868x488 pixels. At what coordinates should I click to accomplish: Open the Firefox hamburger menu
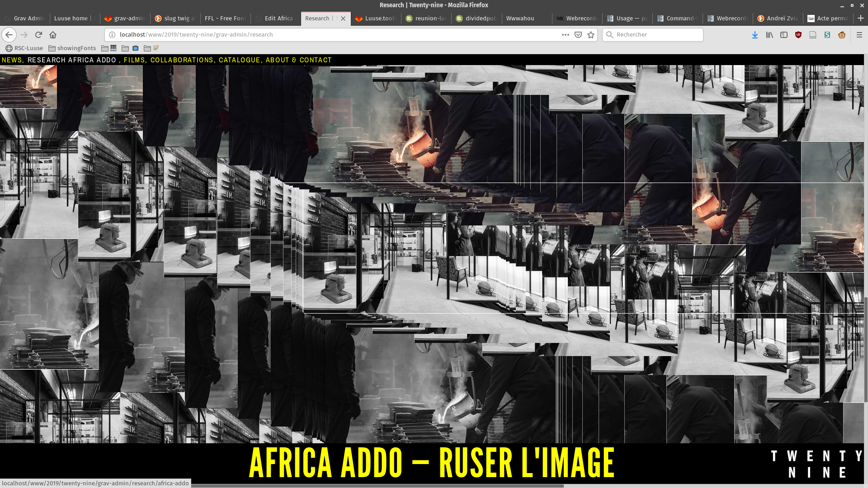pyautogui.click(x=859, y=35)
